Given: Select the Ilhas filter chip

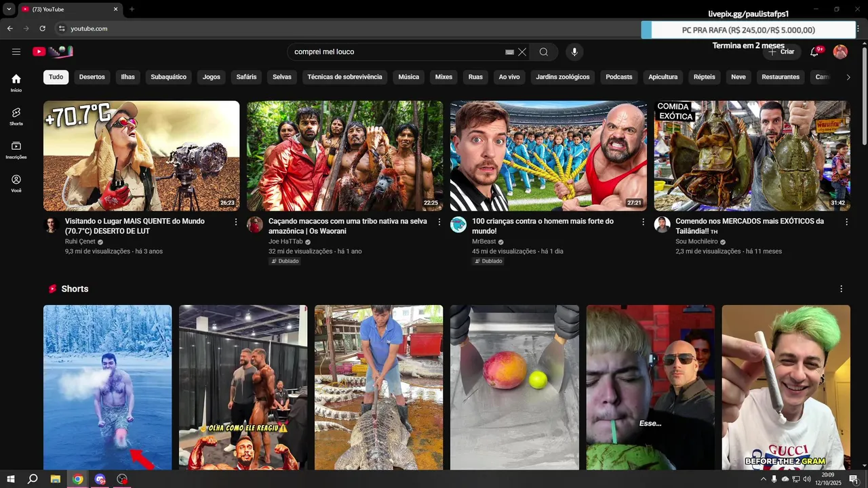Looking at the screenshot, I should coord(128,77).
